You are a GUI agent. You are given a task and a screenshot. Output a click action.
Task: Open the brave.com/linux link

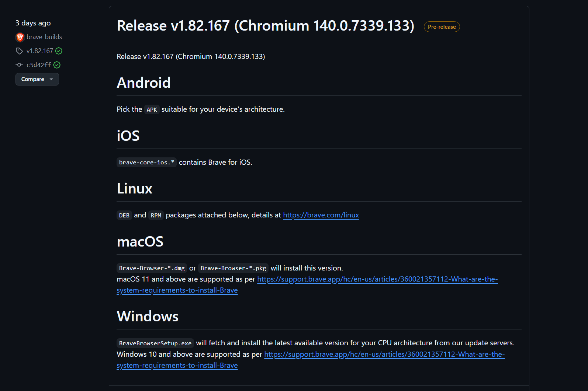pyautogui.click(x=321, y=215)
